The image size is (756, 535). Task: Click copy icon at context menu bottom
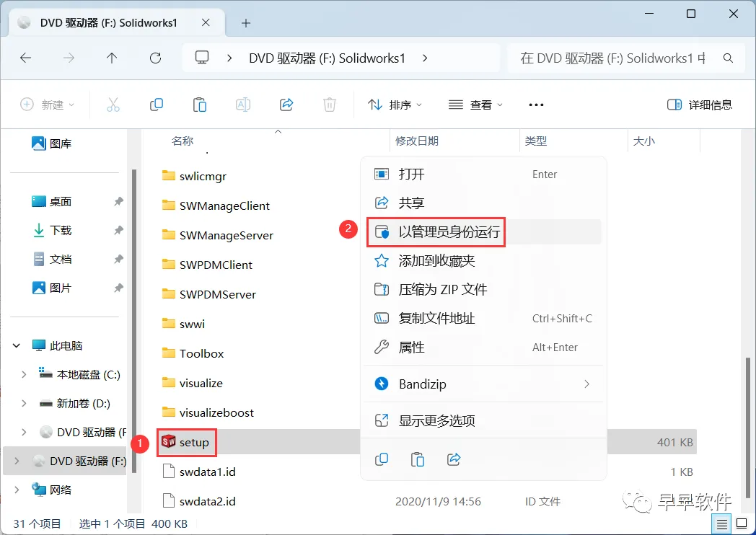[382, 459]
